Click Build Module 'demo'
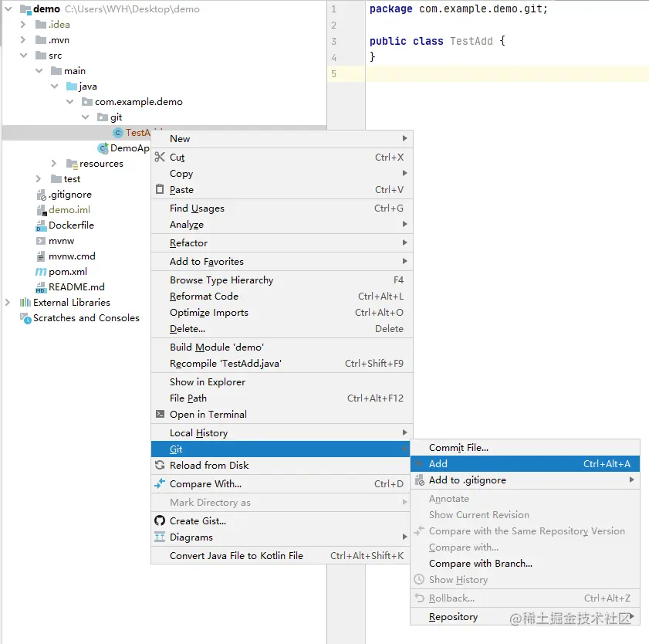649x644 pixels. point(282,347)
